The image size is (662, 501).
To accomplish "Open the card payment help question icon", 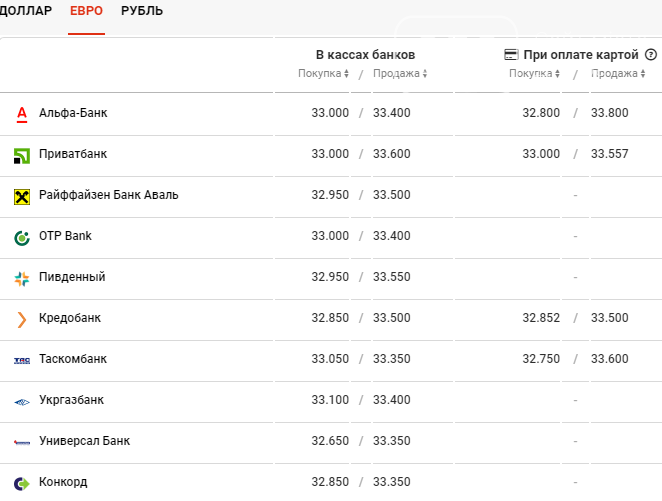I will point(651,54).
